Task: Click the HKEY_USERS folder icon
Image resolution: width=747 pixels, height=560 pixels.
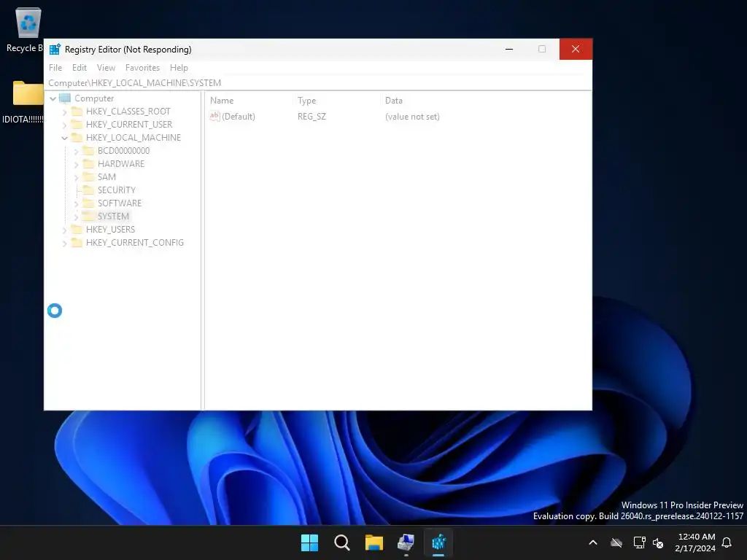Action: [77, 229]
